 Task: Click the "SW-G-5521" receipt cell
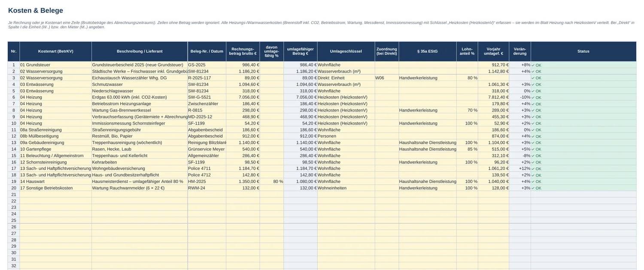click(207, 97)
